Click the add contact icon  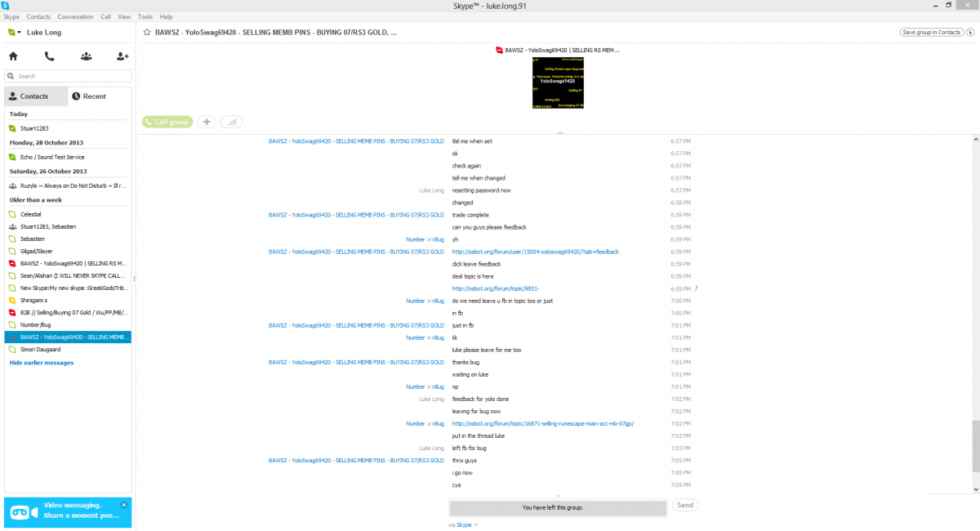122,56
